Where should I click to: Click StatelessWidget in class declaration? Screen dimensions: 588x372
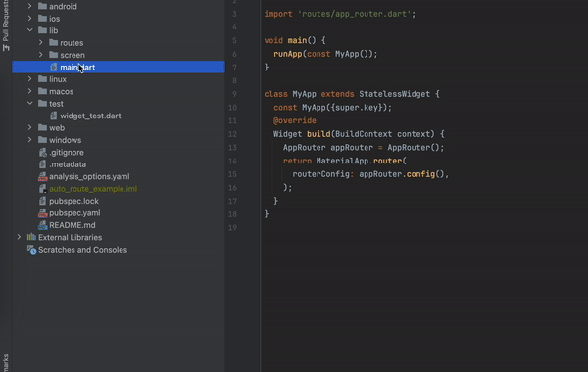pyautogui.click(x=394, y=94)
